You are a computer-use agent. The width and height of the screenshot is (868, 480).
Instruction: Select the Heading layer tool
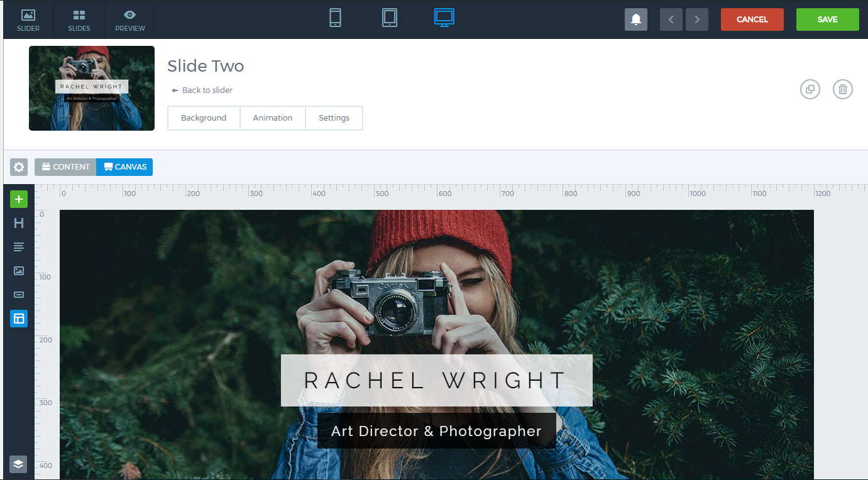coord(19,223)
